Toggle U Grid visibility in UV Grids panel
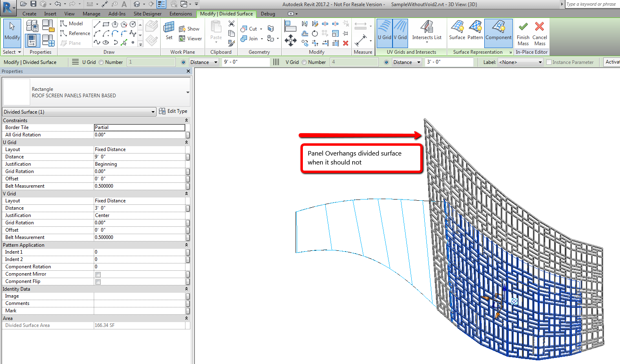620x364 pixels. pyautogui.click(x=384, y=33)
